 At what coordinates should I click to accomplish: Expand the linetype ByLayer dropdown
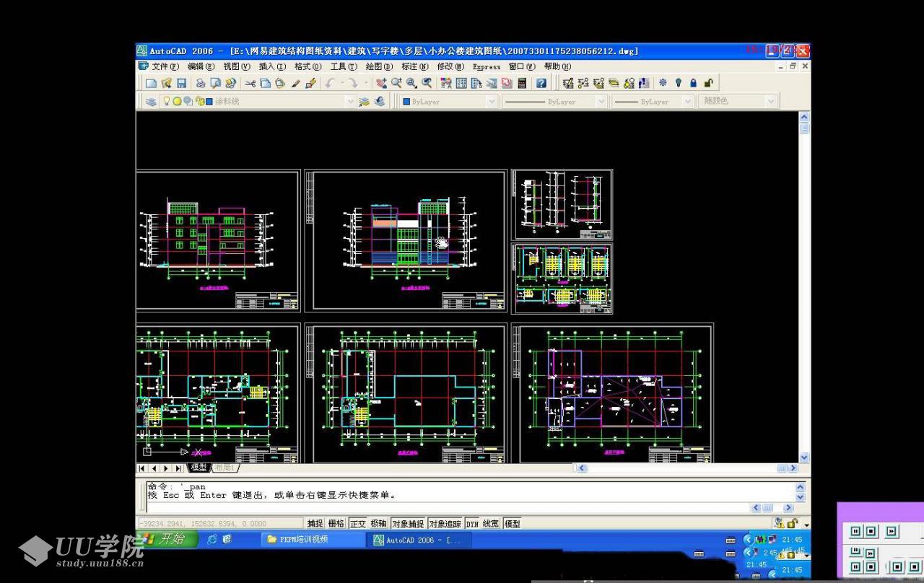(x=601, y=102)
